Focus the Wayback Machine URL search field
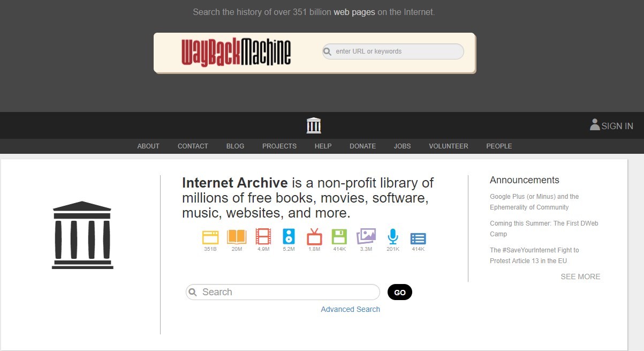644x351 pixels. 397,51
